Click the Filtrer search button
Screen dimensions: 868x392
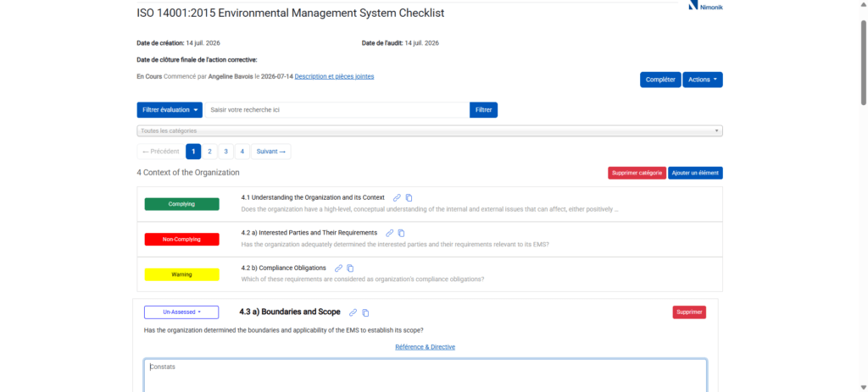(483, 110)
